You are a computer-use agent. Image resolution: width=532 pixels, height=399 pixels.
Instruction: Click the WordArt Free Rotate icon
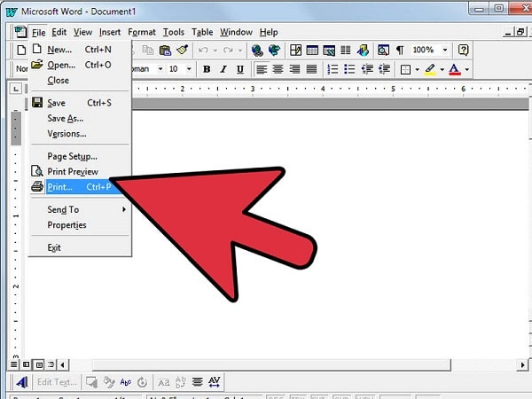pos(142,382)
